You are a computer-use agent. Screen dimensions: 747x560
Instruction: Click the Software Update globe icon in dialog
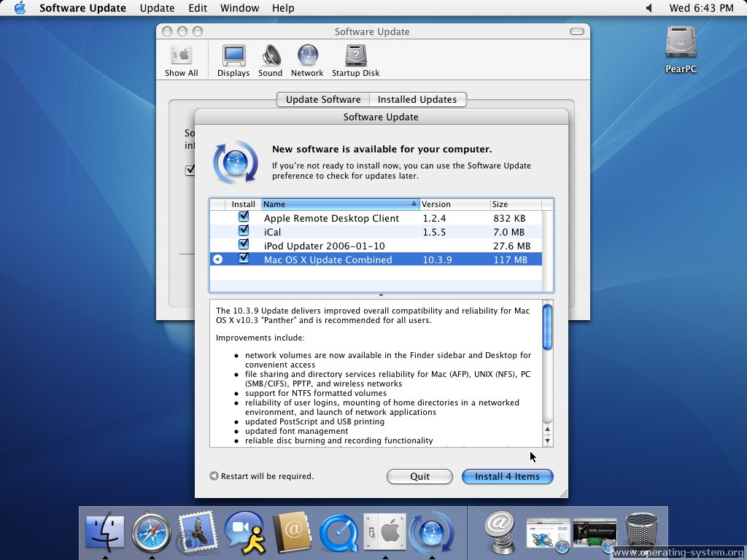tap(236, 163)
